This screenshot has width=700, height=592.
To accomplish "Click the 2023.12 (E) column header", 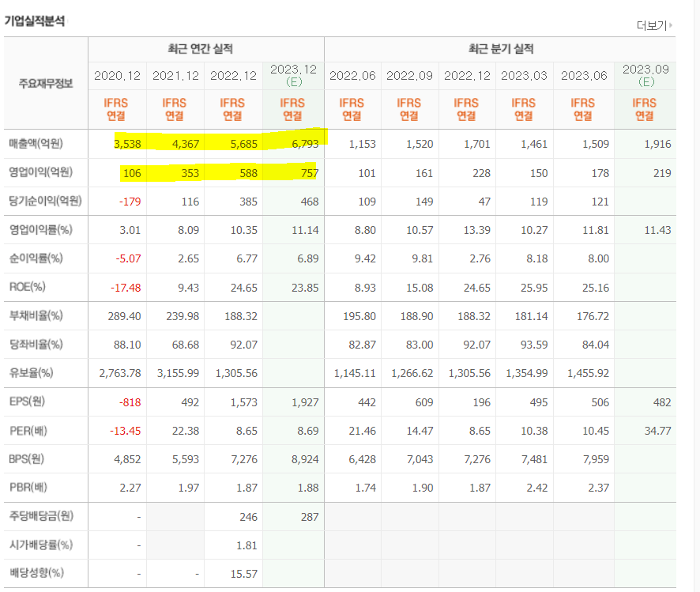I will [x=293, y=75].
